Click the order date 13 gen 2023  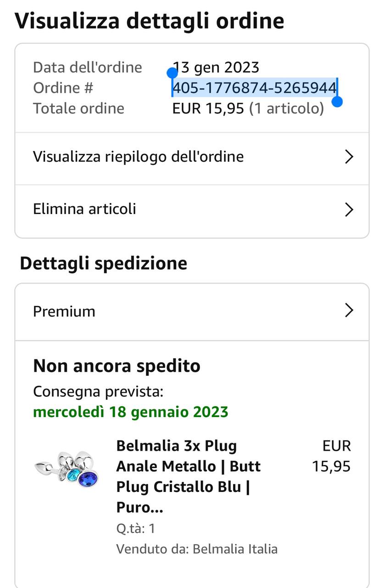[x=216, y=68]
